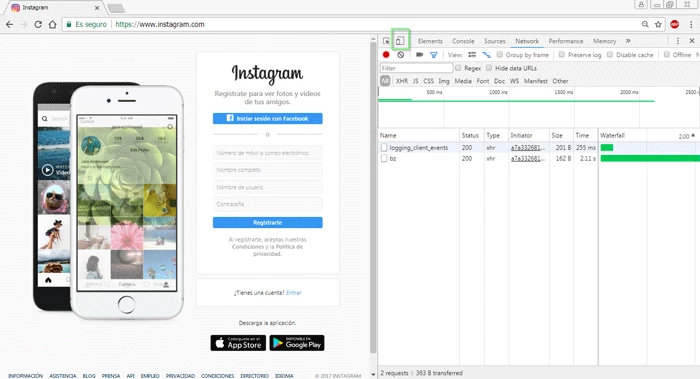Screen dimensions: 700x379
Task: Click the Registrarte button
Action: pos(267,222)
